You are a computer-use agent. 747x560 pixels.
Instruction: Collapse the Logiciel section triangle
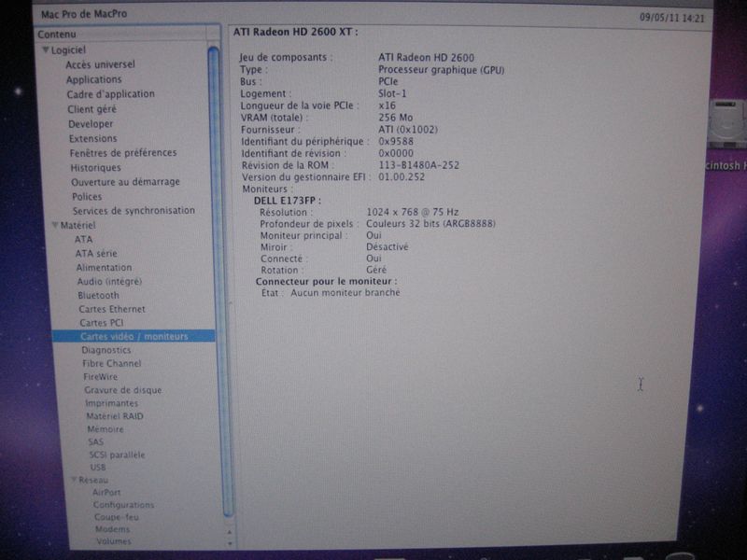(46, 49)
